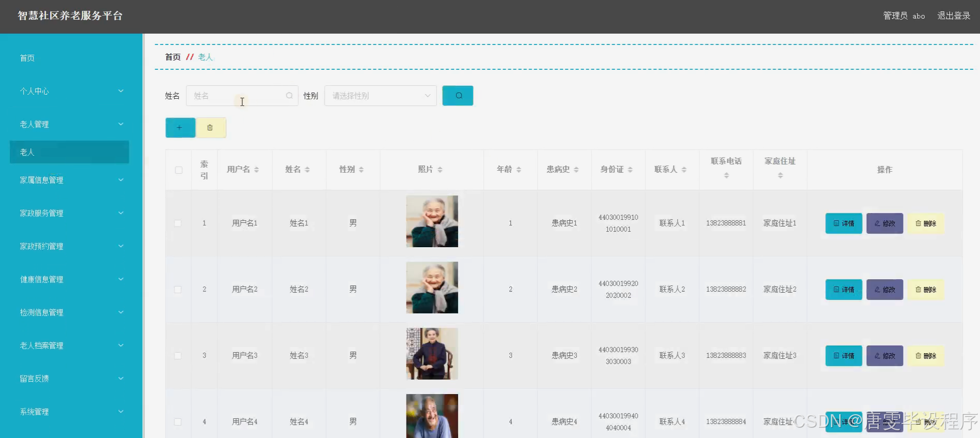Sort by 身份证 column arrows
The image size is (980, 438).
click(630, 170)
